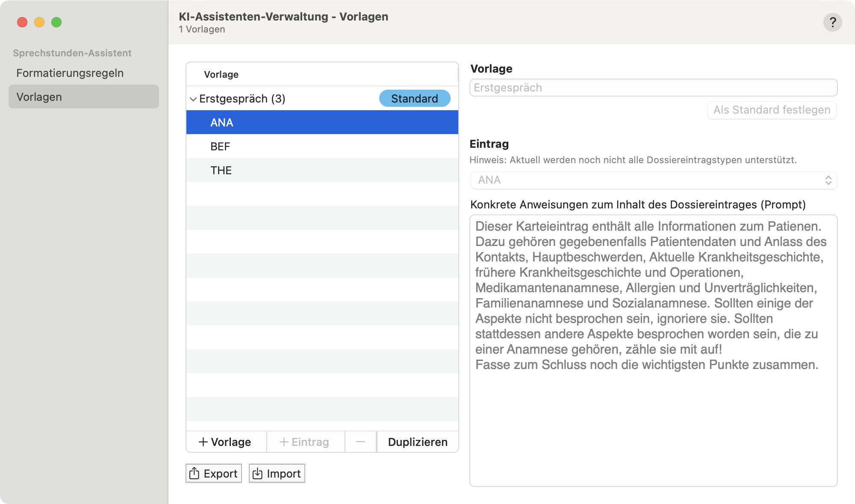Click the Import button with download icon

[277, 473]
